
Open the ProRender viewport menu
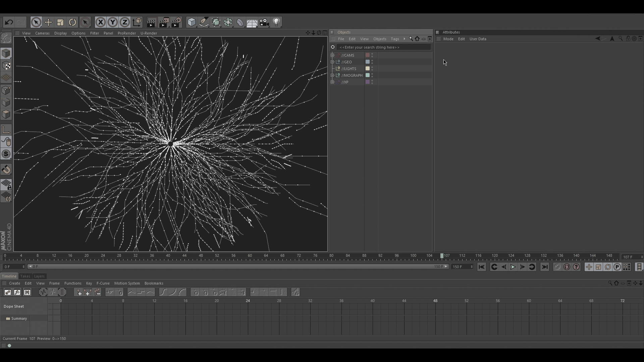click(126, 33)
